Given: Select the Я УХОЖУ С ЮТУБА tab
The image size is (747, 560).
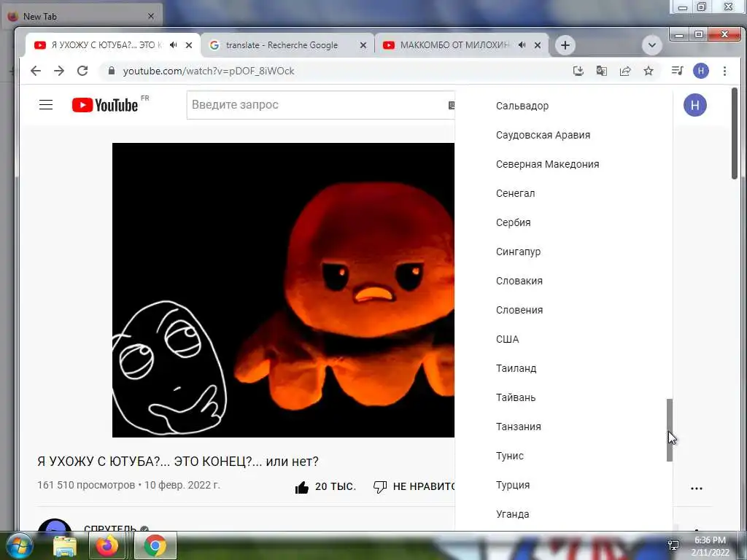Looking at the screenshot, I should pos(113,45).
